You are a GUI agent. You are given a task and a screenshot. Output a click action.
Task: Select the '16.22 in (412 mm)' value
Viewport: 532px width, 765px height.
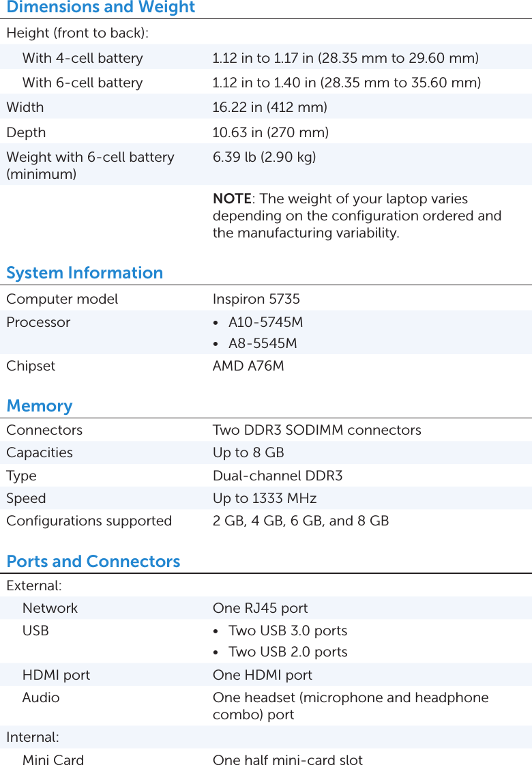coord(269,107)
